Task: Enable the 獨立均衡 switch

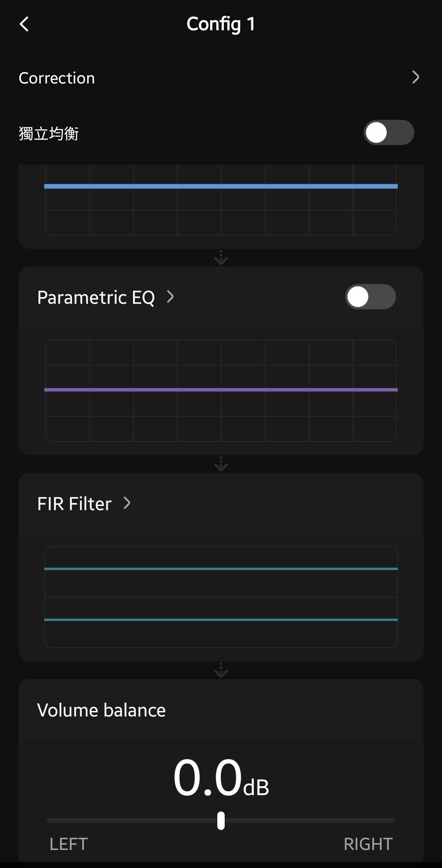Action: click(x=388, y=133)
